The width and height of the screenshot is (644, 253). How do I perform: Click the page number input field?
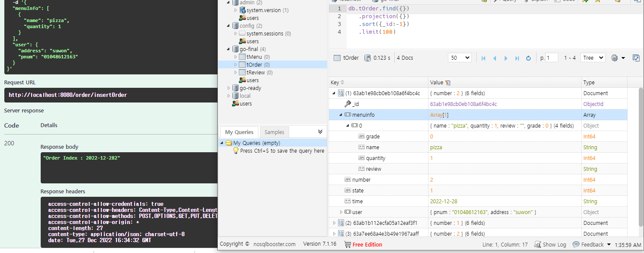(x=552, y=58)
